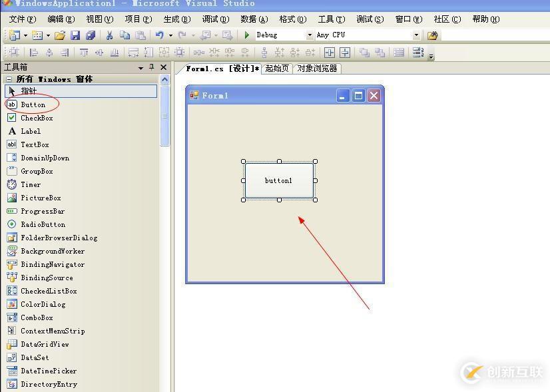Click the Align to Grid layout icon
The width and height of the screenshot is (550, 392).
tap(14, 53)
